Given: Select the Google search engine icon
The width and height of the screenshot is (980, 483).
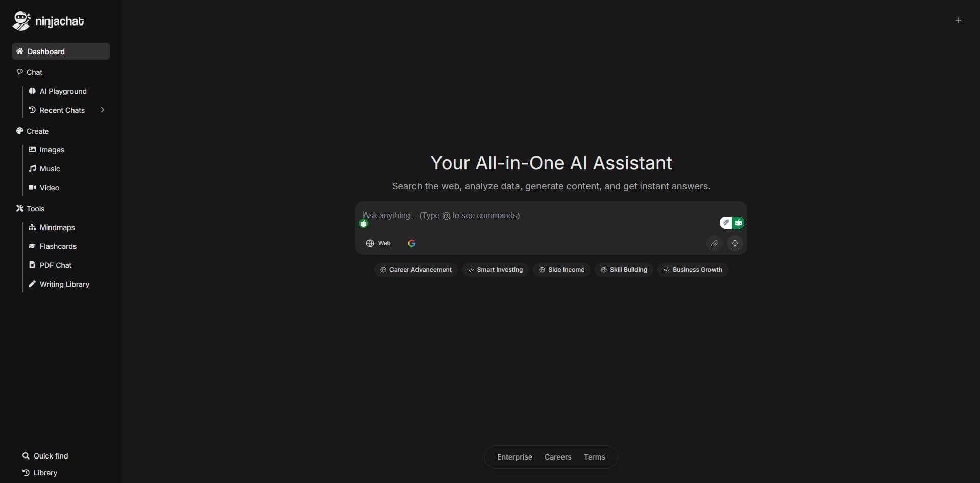Looking at the screenshot, I should coord(411,243).
